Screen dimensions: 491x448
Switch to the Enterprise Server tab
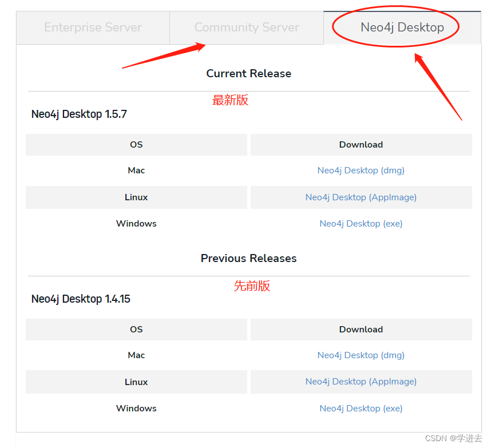click(93, 27)
